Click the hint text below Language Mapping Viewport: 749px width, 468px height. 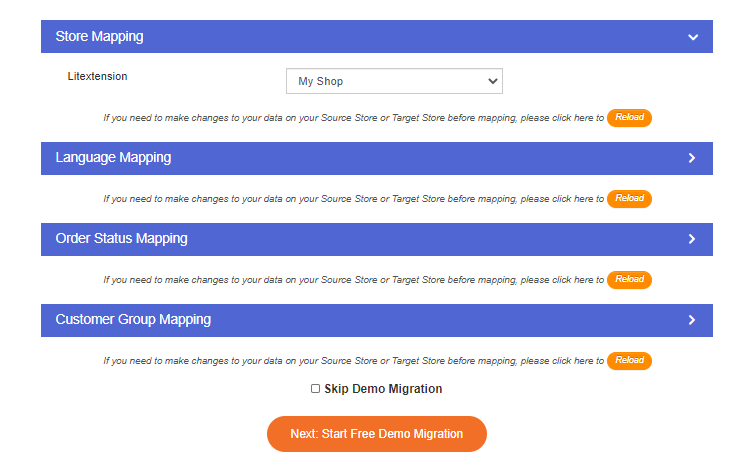(353, 199)
